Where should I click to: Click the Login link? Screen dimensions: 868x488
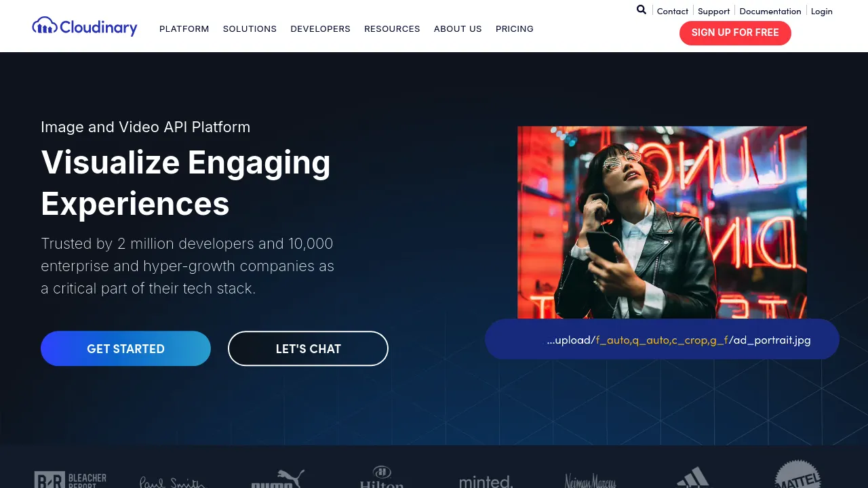tap(822, 11)
